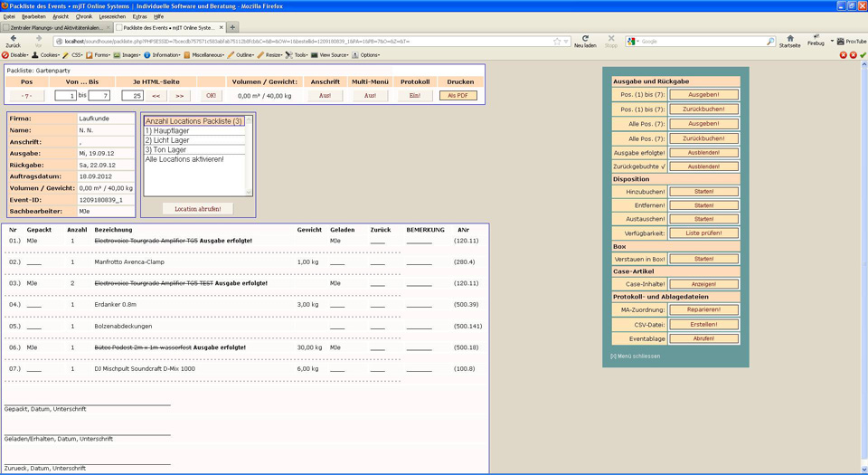
Task: Start Verstauen in Box!
Action: point(703,259)
